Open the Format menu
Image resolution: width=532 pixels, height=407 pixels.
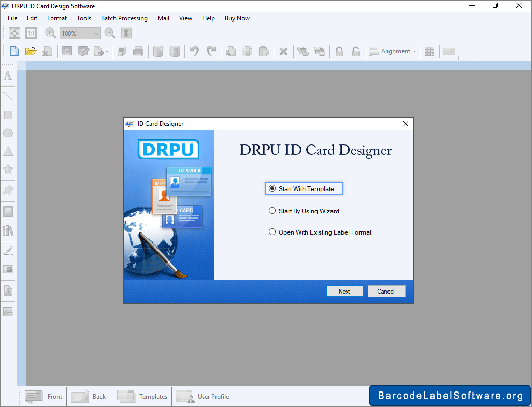coord(56,18)
